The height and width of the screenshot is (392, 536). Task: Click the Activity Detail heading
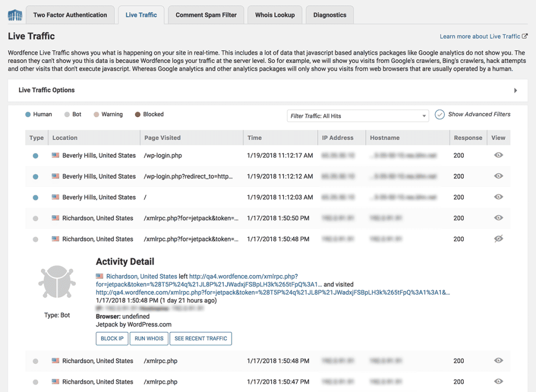click(125, 262)
